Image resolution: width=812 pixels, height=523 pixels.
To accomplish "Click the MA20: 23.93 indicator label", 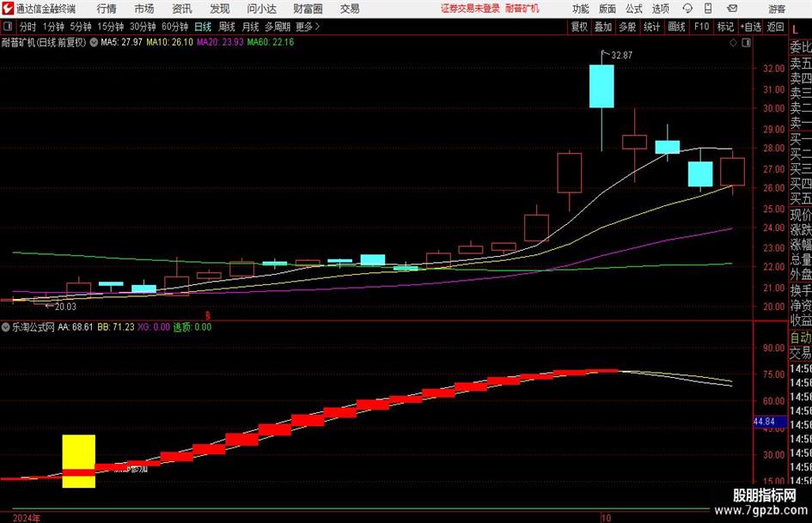I will 220,42.
